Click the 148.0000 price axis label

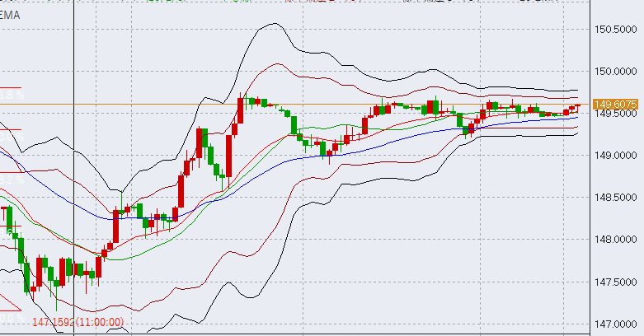[618, 240]
